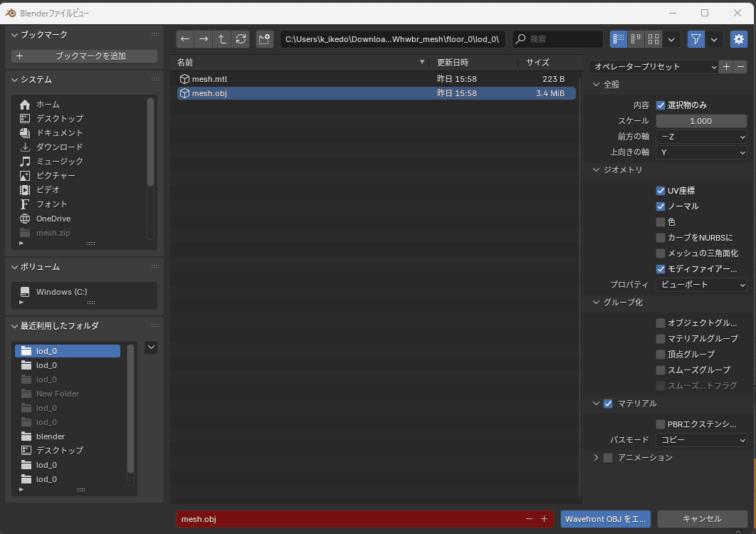The height and width of the screenshot is (534, 756).
Task: Expand the アニメーション section
Action: click(x=596, y=458)
